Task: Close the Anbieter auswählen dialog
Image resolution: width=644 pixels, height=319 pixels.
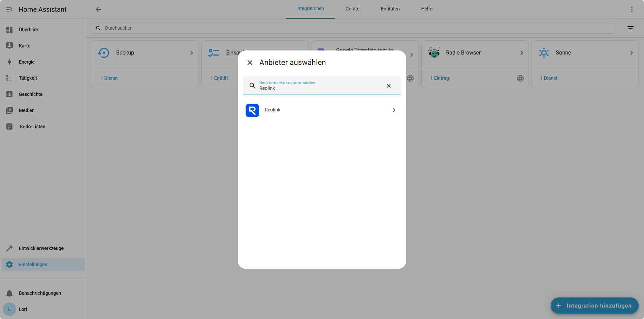Action: pos(250,63)
